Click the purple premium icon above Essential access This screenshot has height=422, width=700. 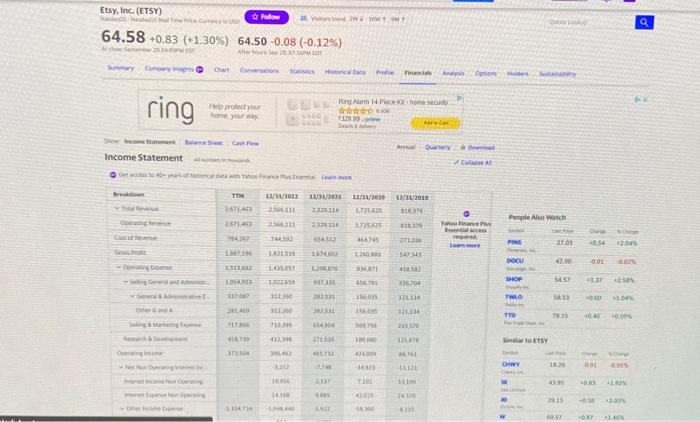click(x=467, y=214)
